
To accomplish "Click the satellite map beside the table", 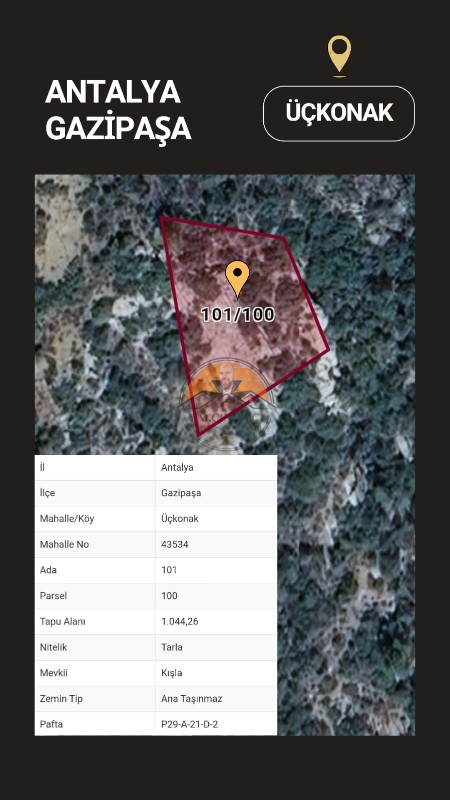I will click(x=346, y=594).
